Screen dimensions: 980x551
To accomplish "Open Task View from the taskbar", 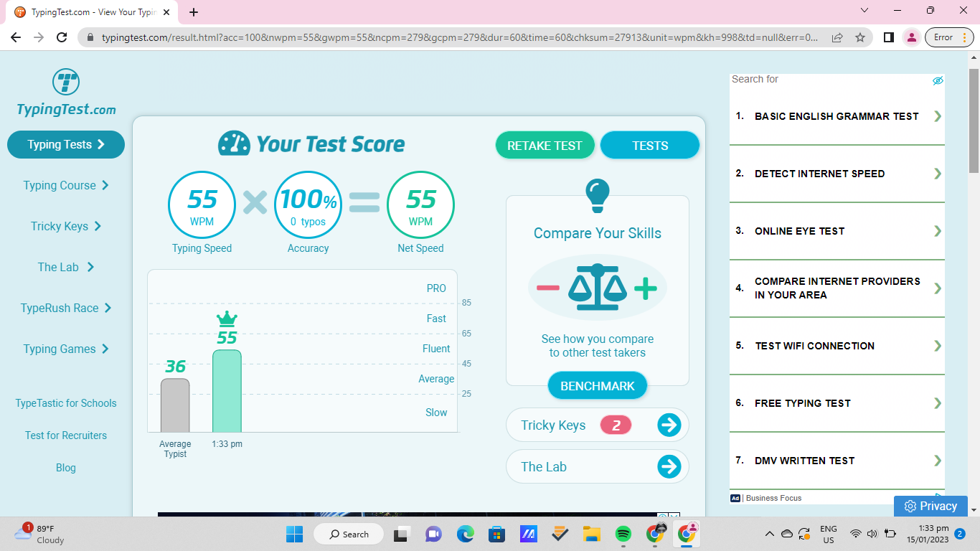I will pos(401,534).
